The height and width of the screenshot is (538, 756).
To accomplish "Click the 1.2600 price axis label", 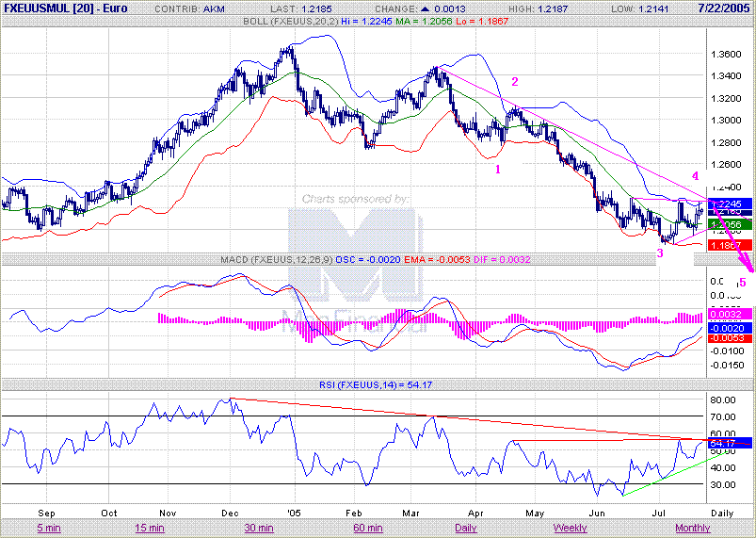I will point(726,165).
